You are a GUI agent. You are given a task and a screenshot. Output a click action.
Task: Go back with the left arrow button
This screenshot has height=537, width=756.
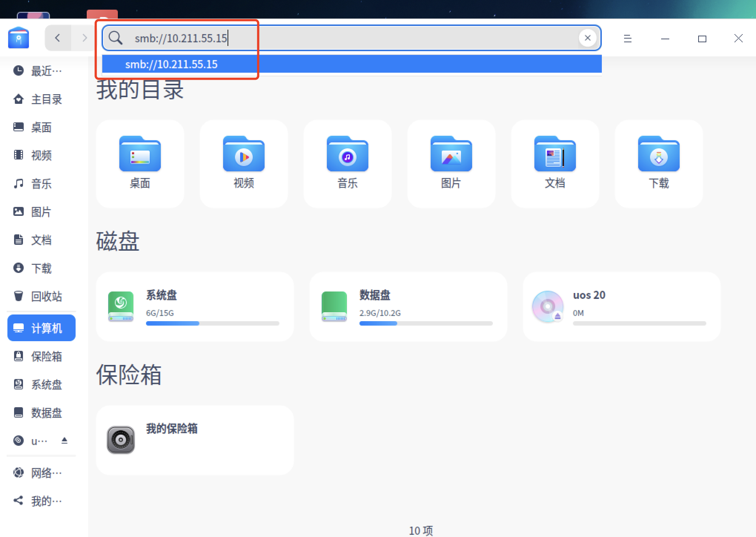click(57, 38)
